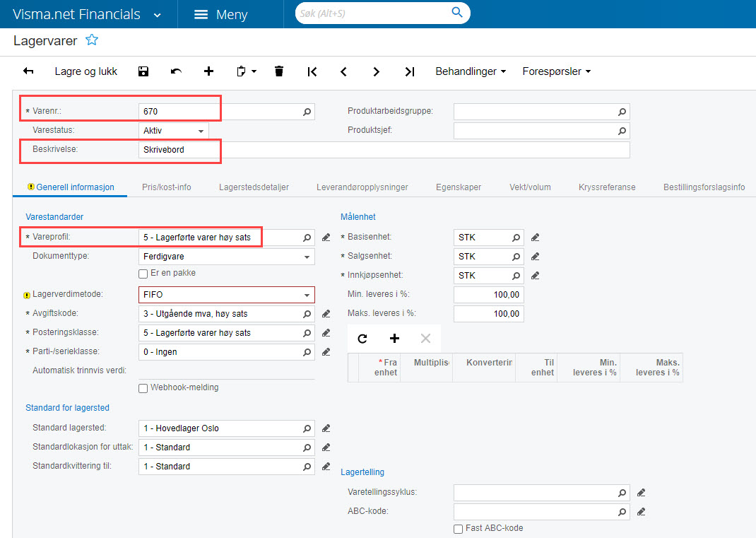Refresh the unit conversion grid
Viewport: 756px width, 538px height.
[362, 338]
